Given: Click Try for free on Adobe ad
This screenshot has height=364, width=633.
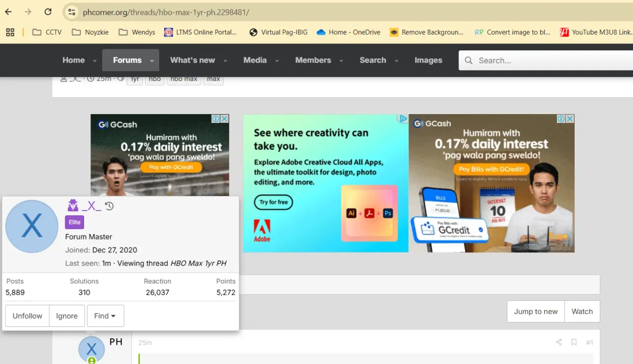Looking at the screenshot, I should click(273, 202).
